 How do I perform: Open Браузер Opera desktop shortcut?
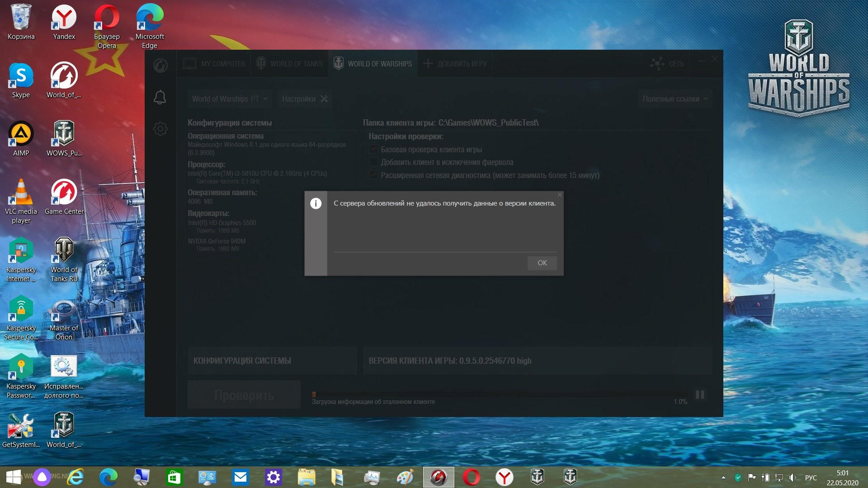click(107, 26)
